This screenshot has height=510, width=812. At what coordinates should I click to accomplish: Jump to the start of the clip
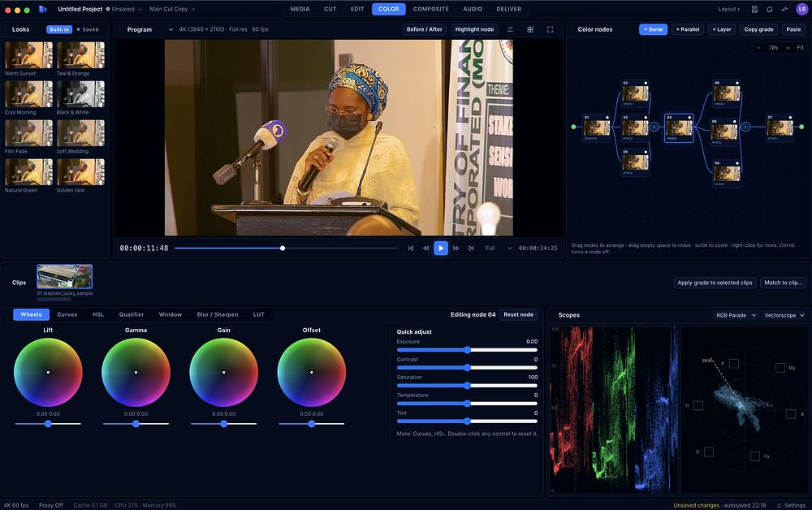click(x=411, y=248)
